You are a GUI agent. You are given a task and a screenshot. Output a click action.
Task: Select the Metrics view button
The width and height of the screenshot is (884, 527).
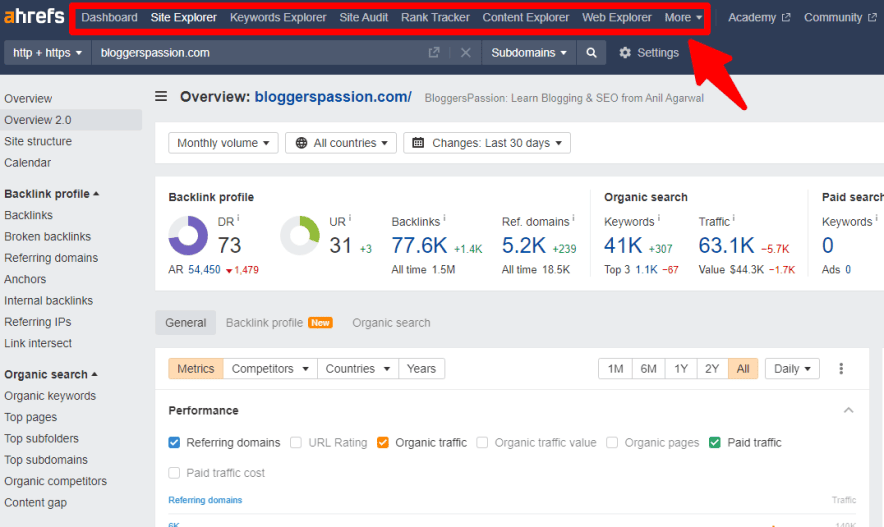196,369
